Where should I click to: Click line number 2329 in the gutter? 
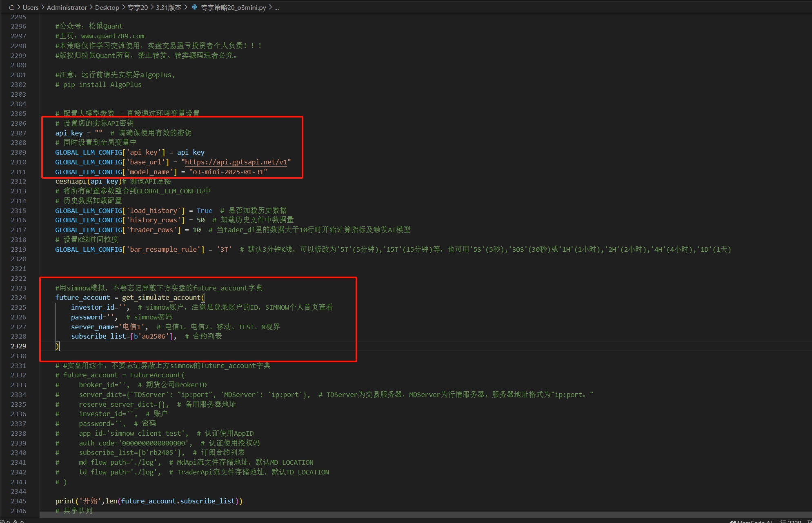[x=18, y=346]
